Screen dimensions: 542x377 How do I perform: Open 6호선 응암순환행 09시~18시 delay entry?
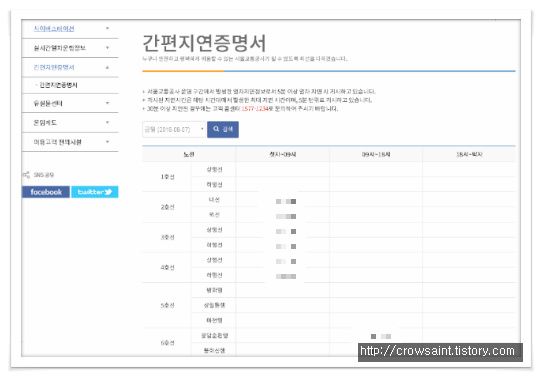(x=381, y=336)
